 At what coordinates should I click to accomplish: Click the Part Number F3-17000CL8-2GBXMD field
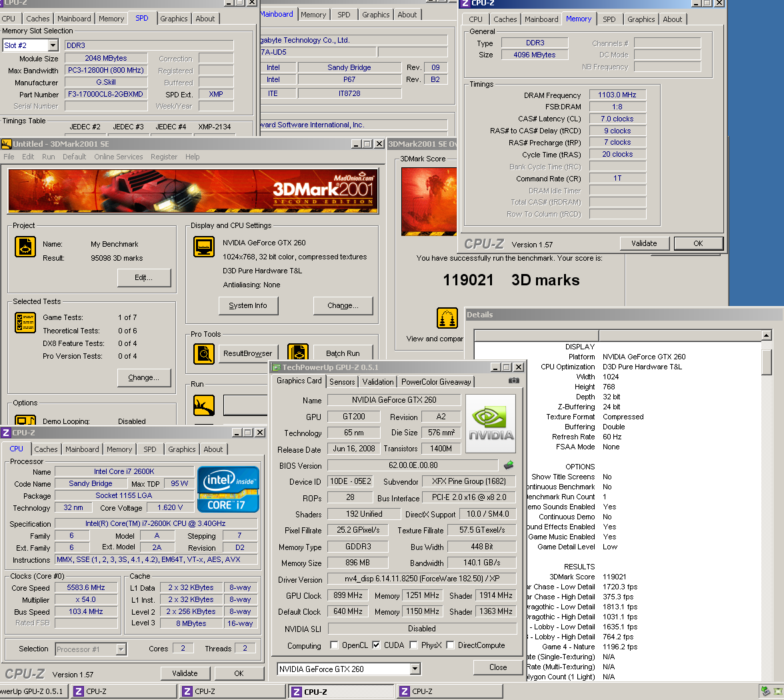click(106, 94)
